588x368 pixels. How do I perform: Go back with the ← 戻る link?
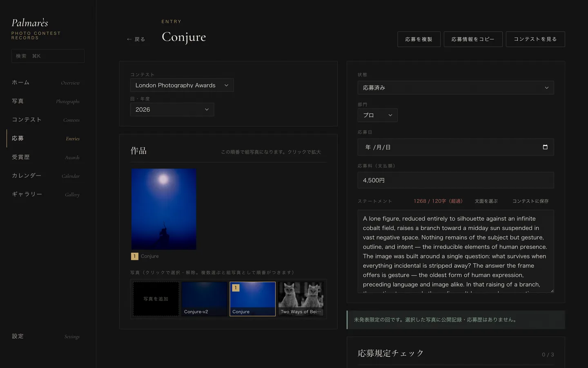(x=136, y=39)
